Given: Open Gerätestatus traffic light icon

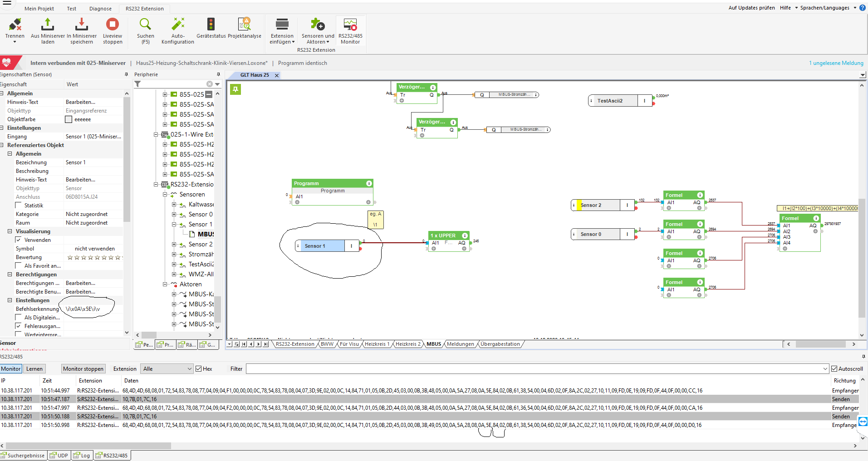Looking at the screenshot, I should (211, 25).
